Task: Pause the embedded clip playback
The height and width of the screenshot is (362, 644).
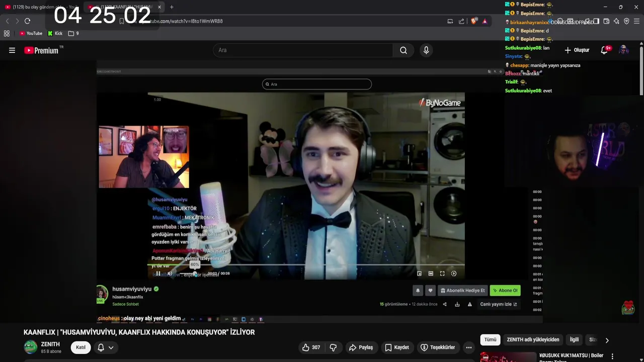Action: coord(158,274)
